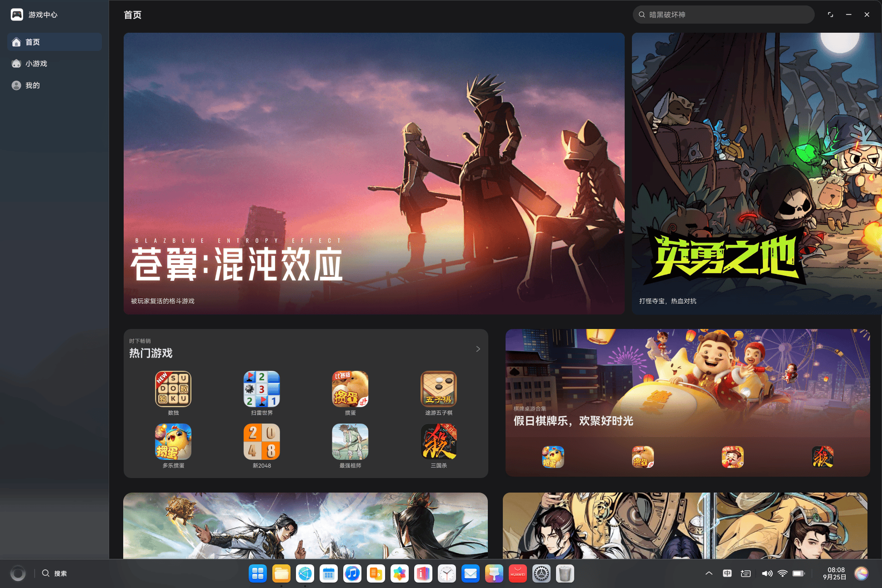
Task: Open the office document icon in dock
Action: 376,573
